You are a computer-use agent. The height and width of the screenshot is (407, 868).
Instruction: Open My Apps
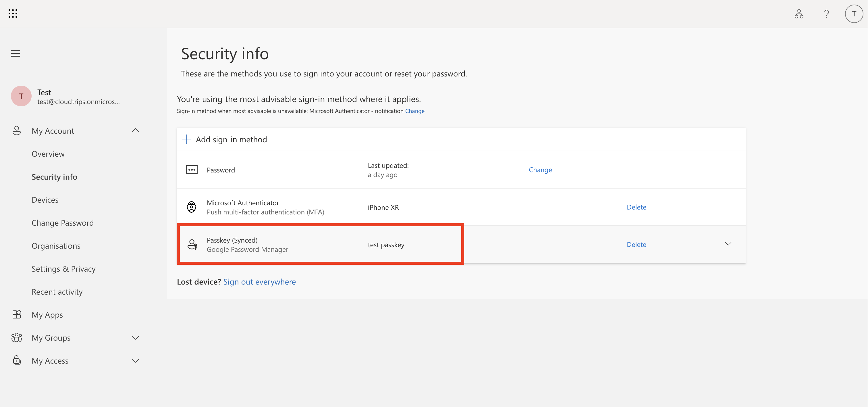[47, 315]
